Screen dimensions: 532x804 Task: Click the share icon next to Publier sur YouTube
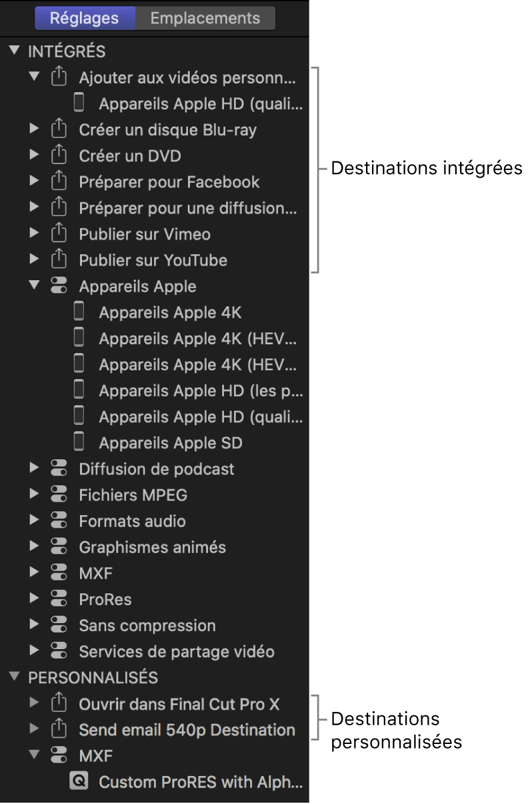pyautogui.click(x=59, y=260)
